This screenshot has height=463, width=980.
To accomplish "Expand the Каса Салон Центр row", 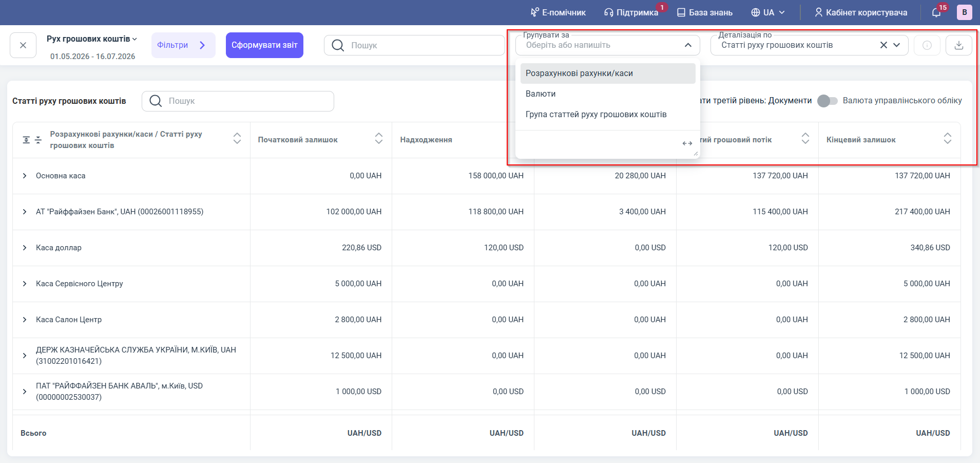I will tap(25, 320).
